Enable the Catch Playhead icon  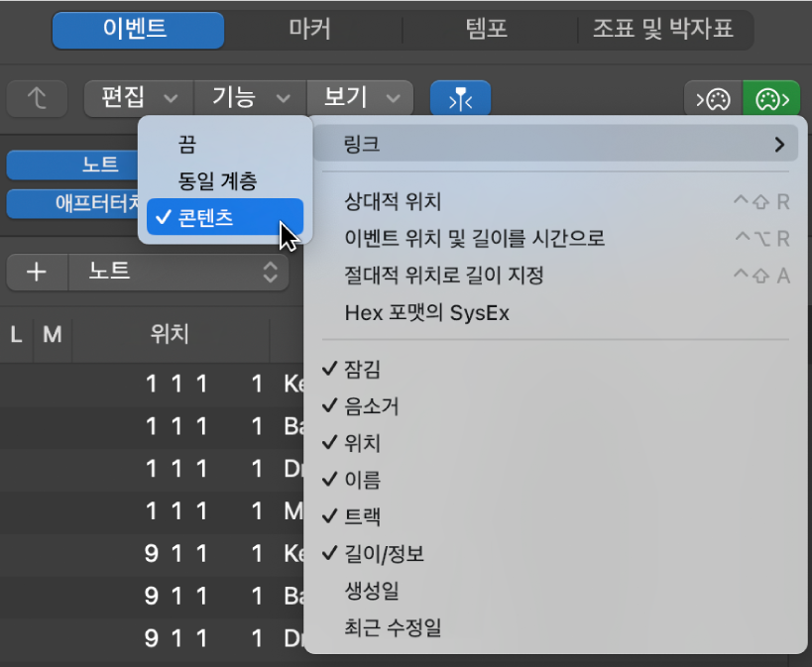(459, 98)
